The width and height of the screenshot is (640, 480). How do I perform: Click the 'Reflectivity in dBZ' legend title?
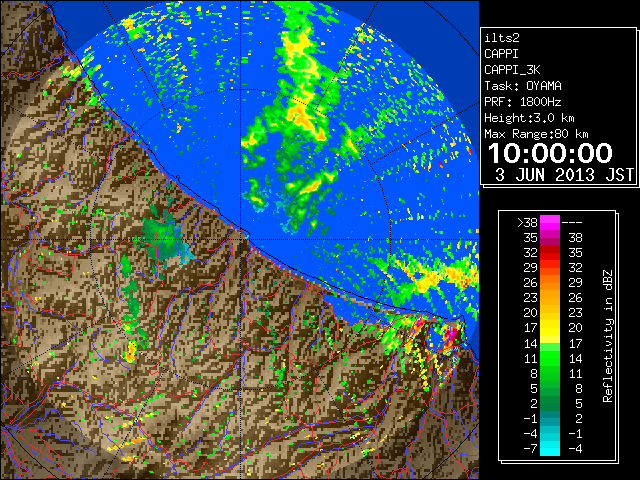(x=608, y=336)
